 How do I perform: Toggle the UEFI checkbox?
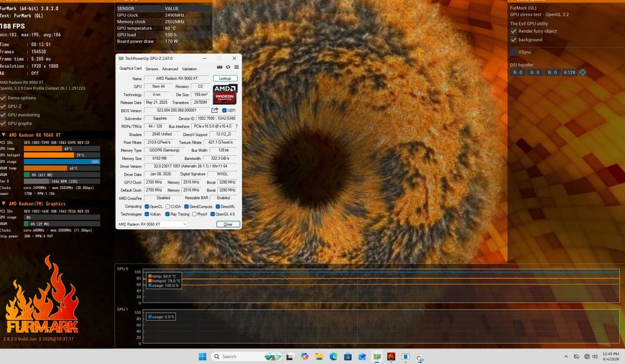click(x=224, y=111)
